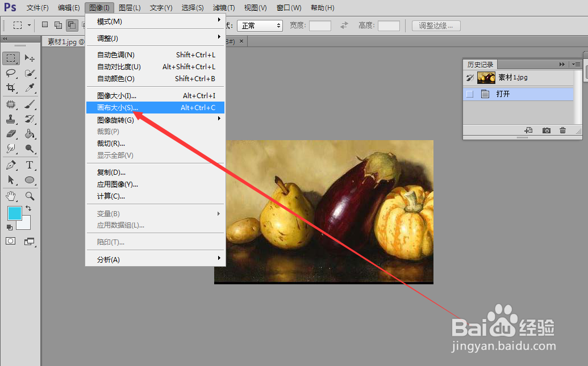Swap width and height values

[x=344, y=26]
